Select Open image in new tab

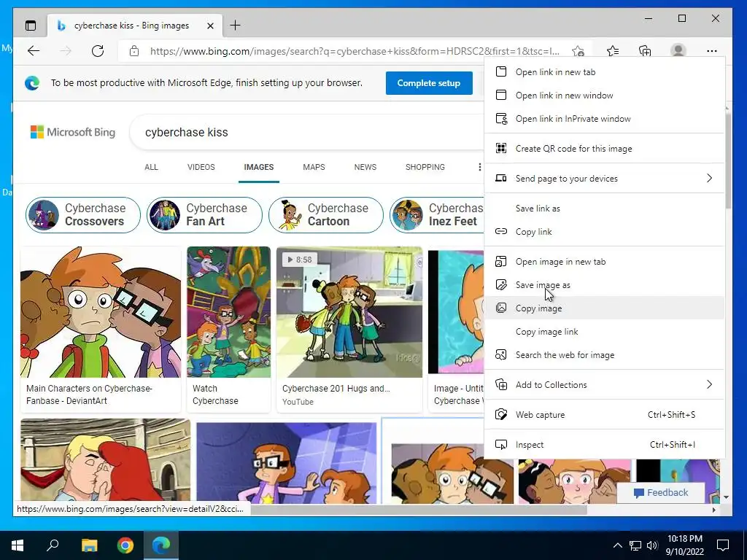point(604,262)
